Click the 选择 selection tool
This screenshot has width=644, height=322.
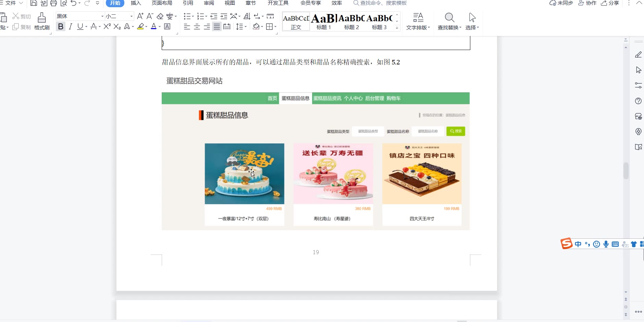[x=472, y=21]
